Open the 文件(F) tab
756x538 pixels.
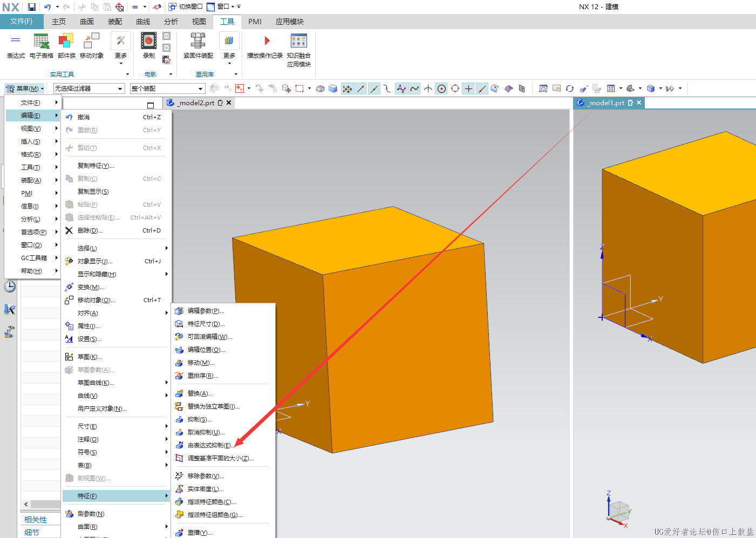point(22,22)
